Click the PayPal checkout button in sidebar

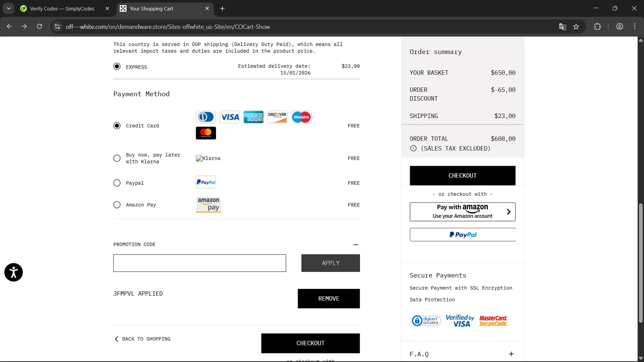coord(462,235)
